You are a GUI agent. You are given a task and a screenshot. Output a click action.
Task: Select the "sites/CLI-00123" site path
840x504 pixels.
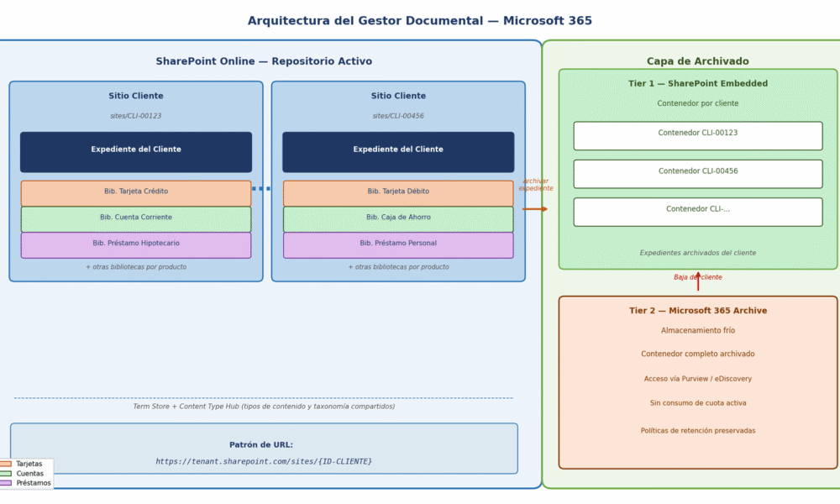(x=135, y=116)
